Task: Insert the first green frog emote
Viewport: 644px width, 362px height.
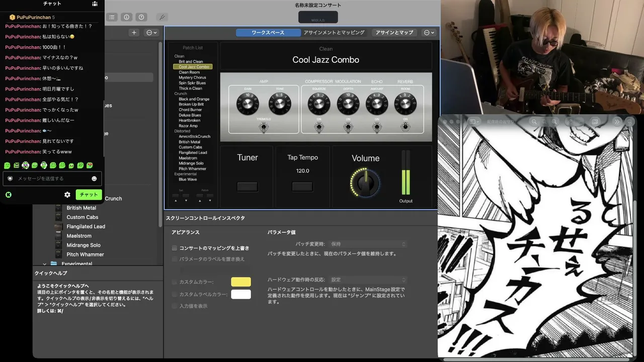Action: 7,165
